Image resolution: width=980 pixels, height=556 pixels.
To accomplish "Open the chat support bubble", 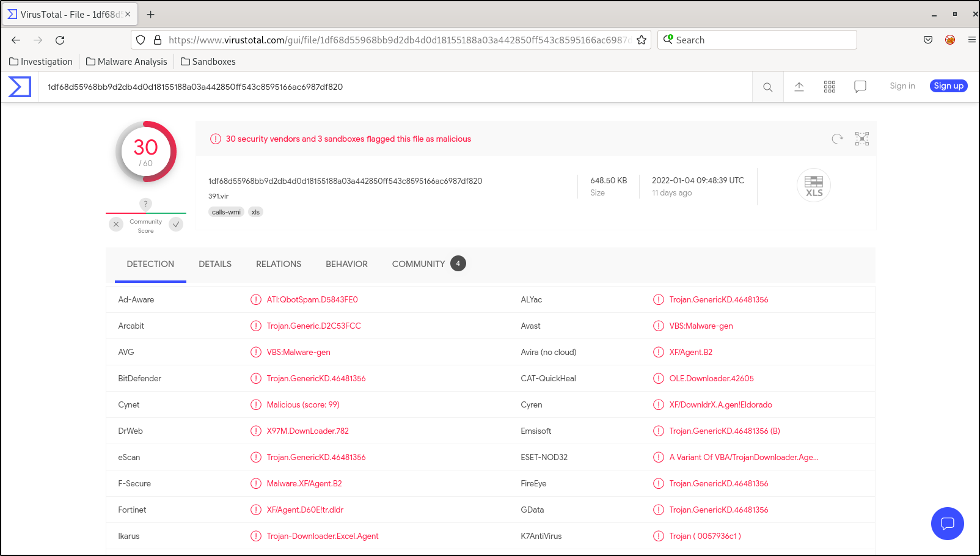I will click(x=948, y=524).
